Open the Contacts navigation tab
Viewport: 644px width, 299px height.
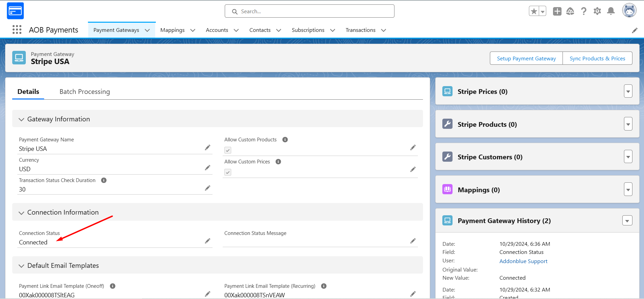[x=260, y=30]
